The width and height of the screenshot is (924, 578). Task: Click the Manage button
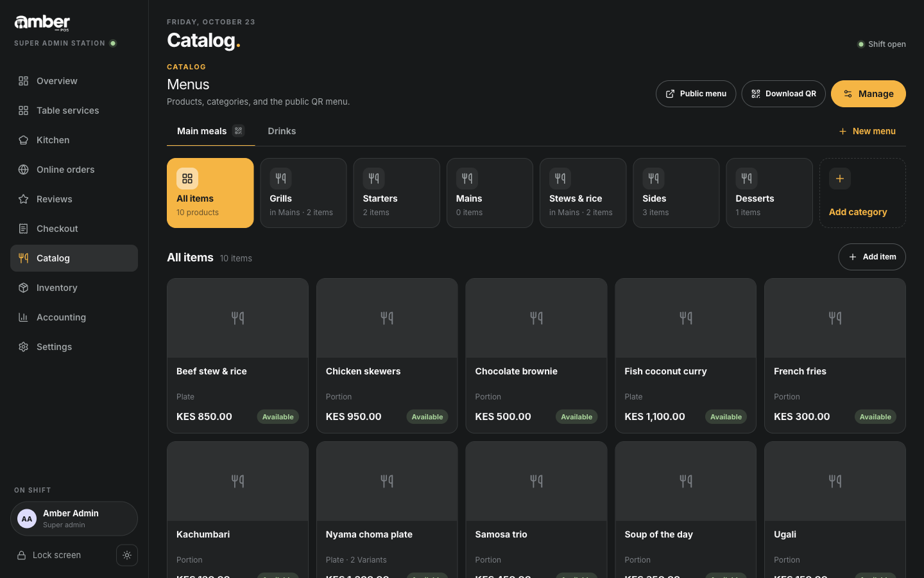tap(868, 94)
